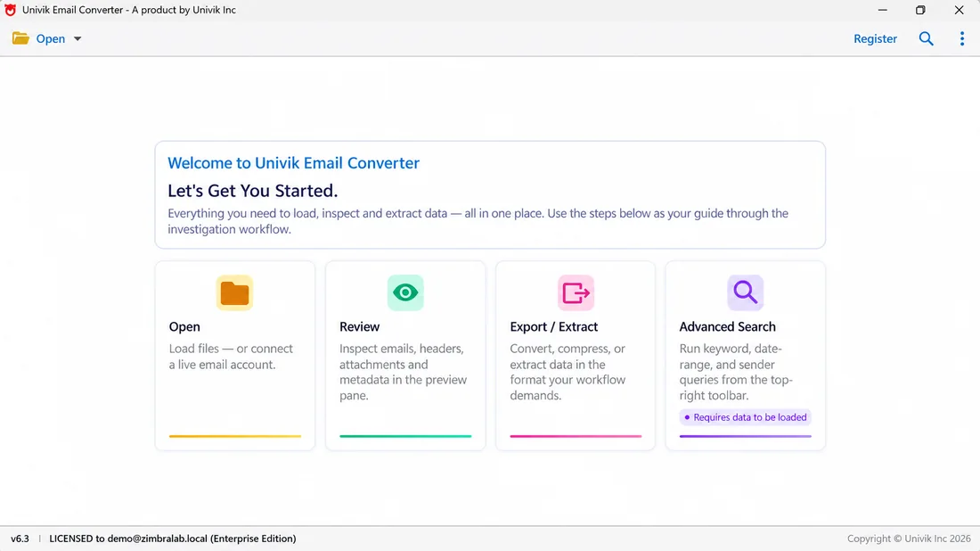Click the orange folder icon on Open card

pos(235,292)
